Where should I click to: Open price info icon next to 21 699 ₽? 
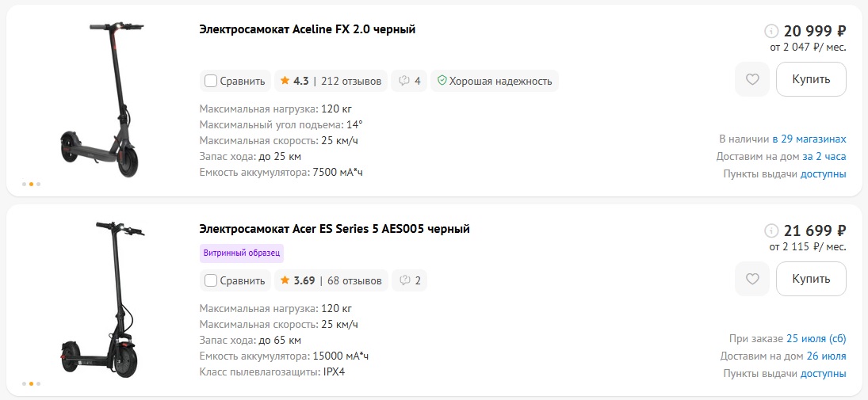pos(771,230)
